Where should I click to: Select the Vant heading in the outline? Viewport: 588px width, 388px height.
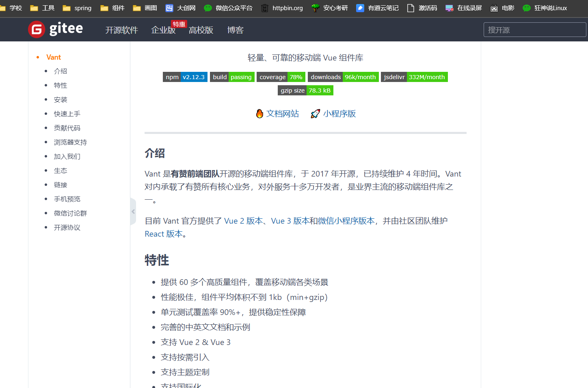tap(54, 57)
